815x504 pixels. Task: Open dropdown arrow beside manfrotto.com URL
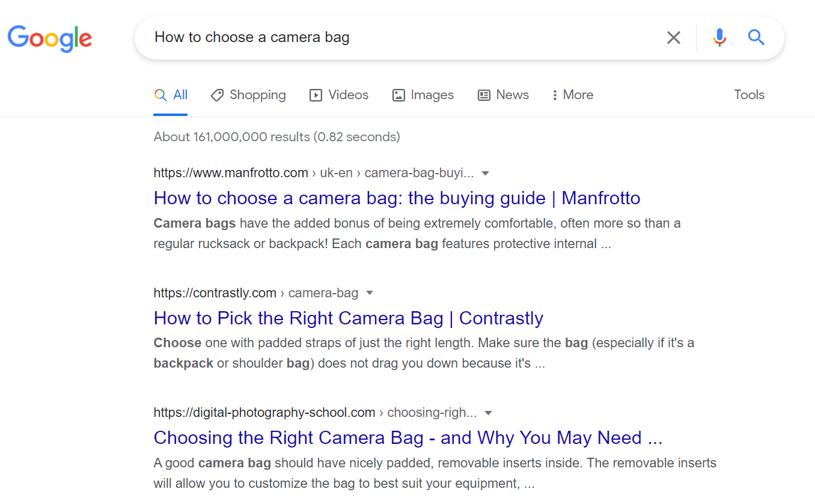tap(486, 174)
